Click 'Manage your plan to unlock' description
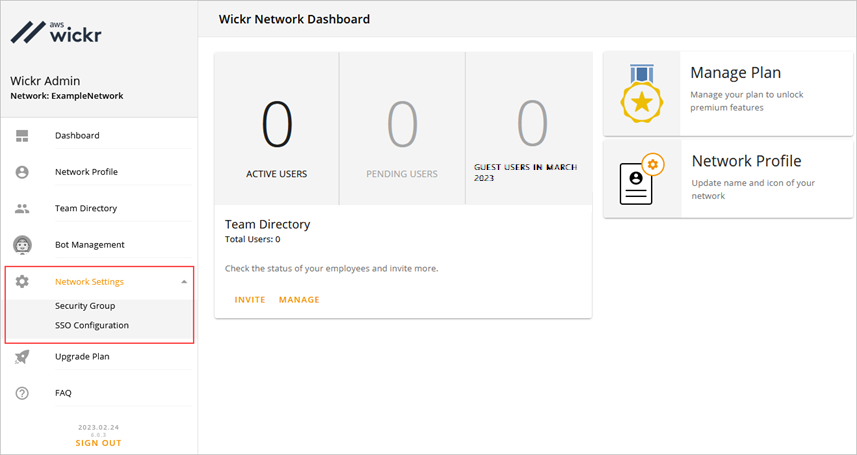The width and height of the screenshot is (857, 455). click(747, 101)
